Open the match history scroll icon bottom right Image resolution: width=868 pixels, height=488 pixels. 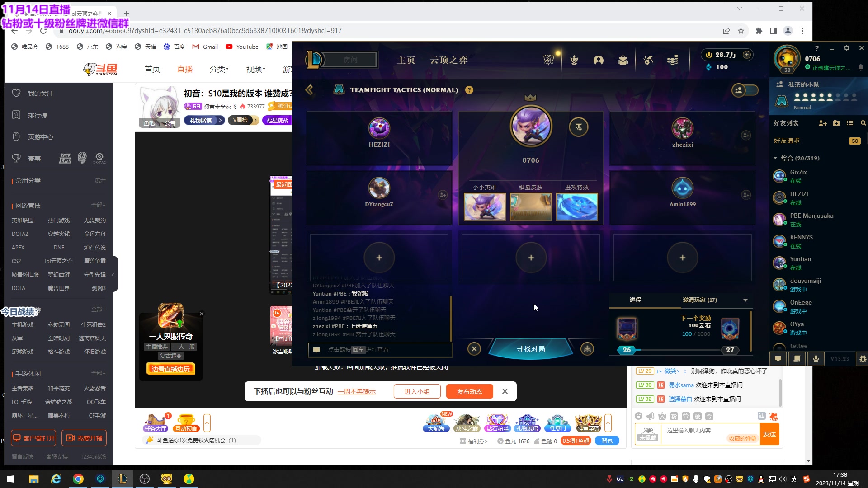[797, 358]
